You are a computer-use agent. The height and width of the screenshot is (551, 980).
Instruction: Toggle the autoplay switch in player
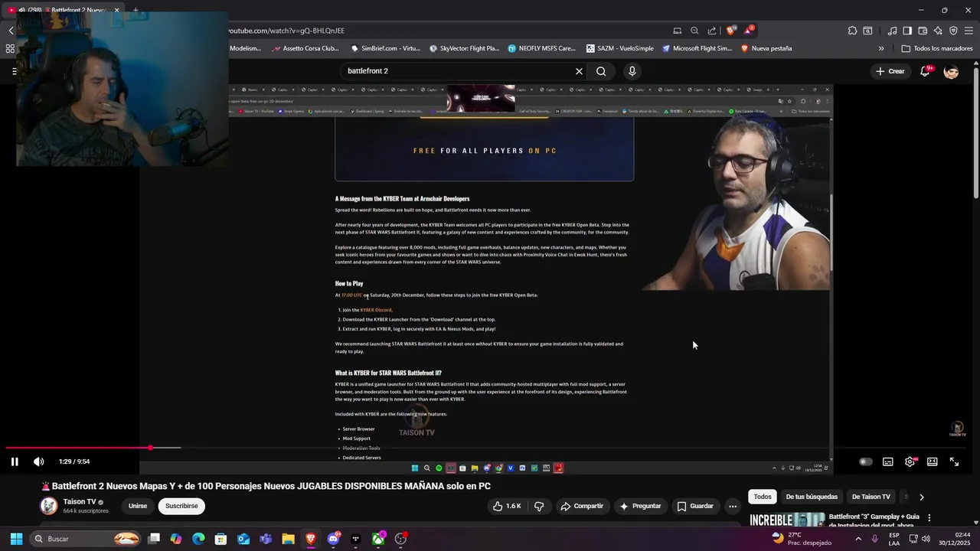coord(865,461)
